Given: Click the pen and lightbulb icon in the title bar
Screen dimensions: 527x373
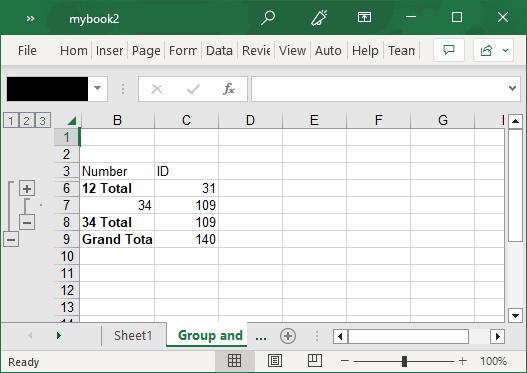Looking at the screenshot, I should (x=319, y=17).
